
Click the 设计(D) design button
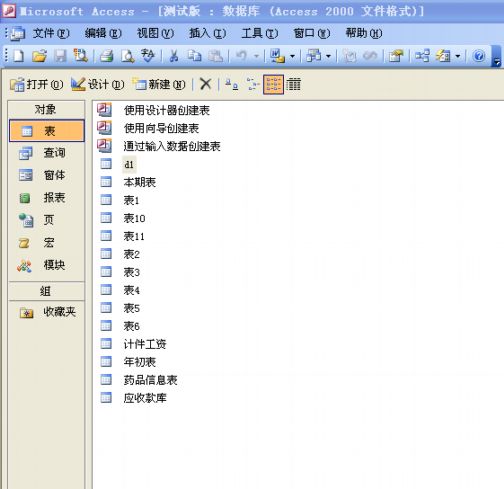[98, 84]
